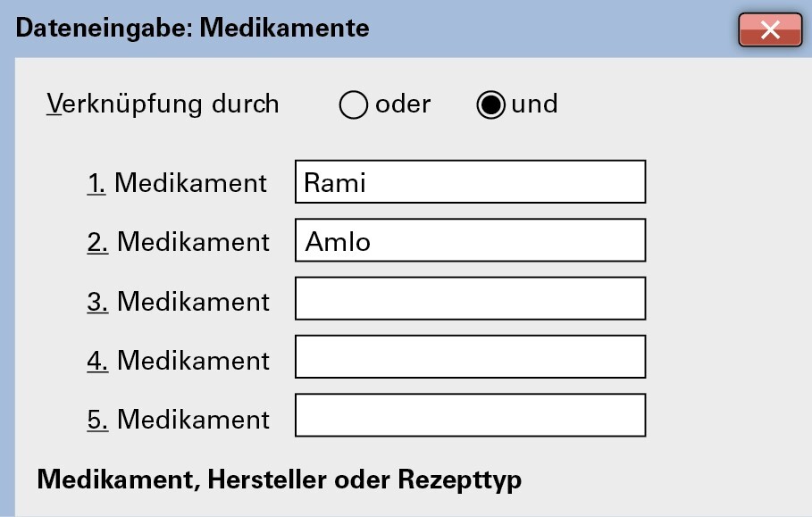The height and width of the screenshot is (517, 812).
Task: Click the "5. Medikament" label
Action: (x=178, y=419)
